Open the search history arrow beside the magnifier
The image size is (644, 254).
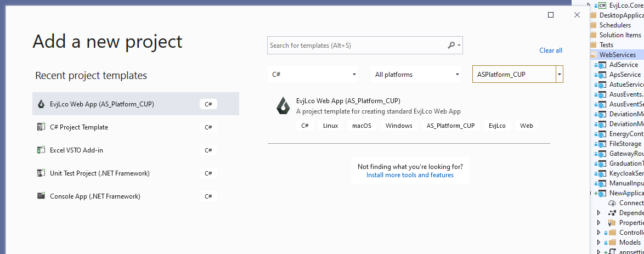click(459, 46)
